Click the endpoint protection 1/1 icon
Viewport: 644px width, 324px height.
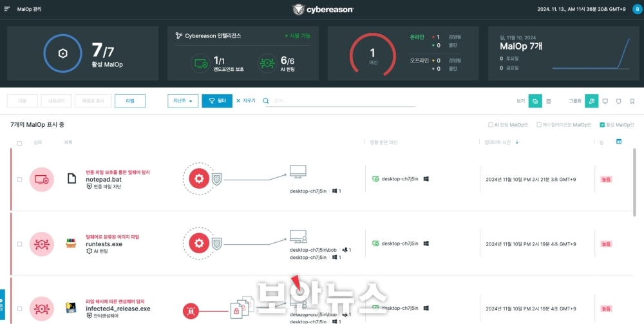pos(200,64)
